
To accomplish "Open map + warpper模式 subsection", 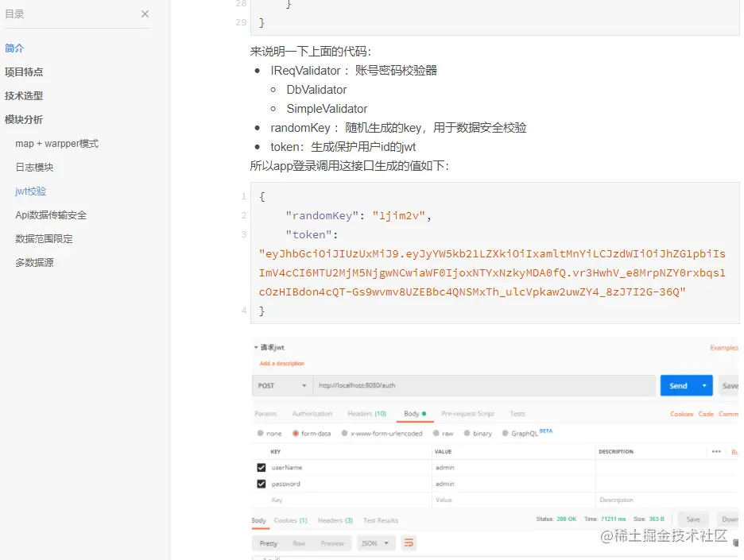I will [57, 144].
